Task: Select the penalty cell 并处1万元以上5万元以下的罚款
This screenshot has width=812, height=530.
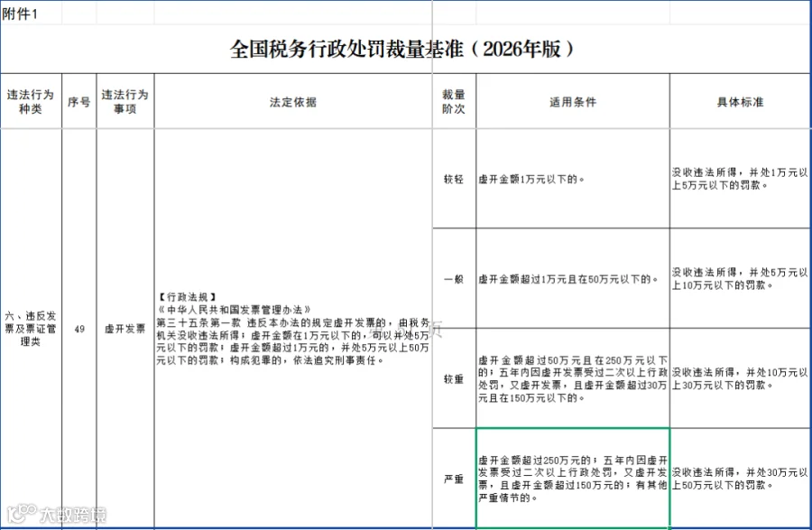Action: point(741,179)
